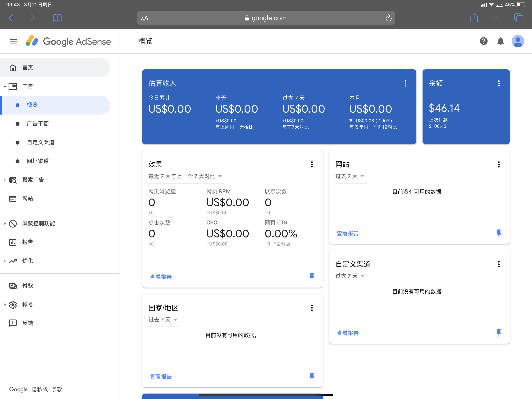Image resolution: width=532 pixels, height=399 pixels.
Task: Open the 隐私权 footer link
Action: click(40, 389)
